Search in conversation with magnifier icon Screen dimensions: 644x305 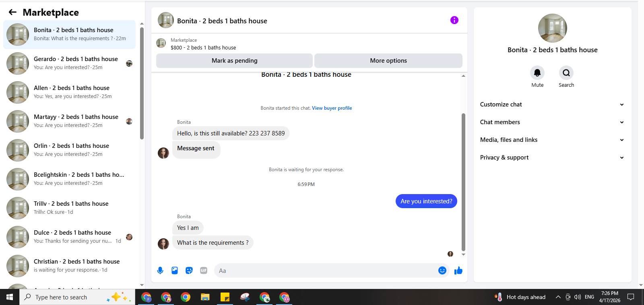pos(566,73)
